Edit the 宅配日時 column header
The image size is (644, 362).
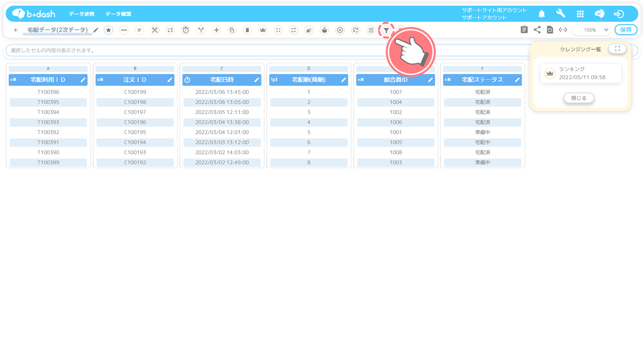tap(257, 80)
